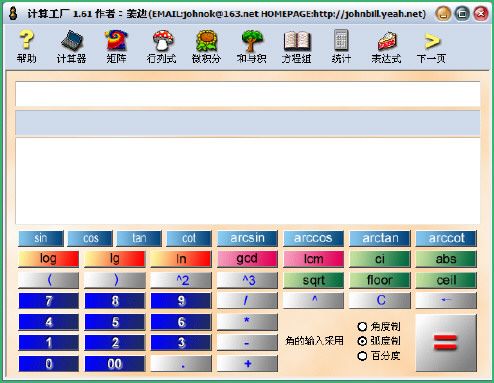Viewport: 494px width, 383px height.
Task: Insert the arctan function
Action: click(x=380, y=238)
